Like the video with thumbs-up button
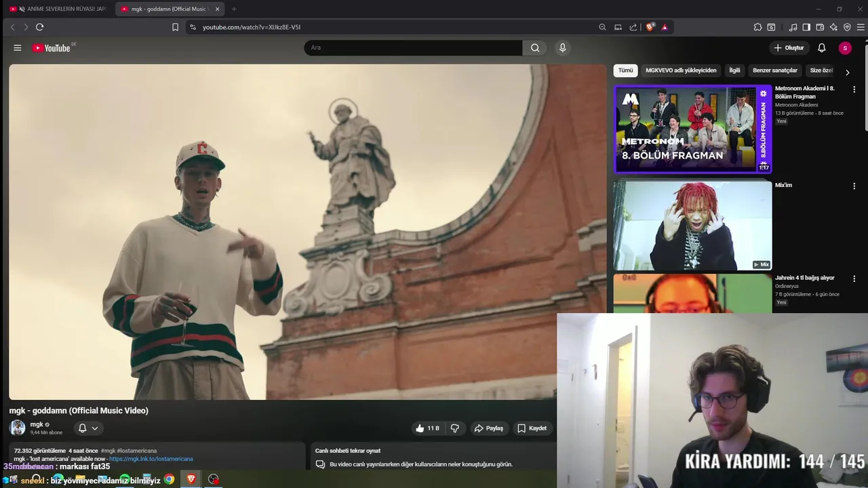Image resolution: width=868 pixels, height=488 pixels. click(x=427, y=428)
